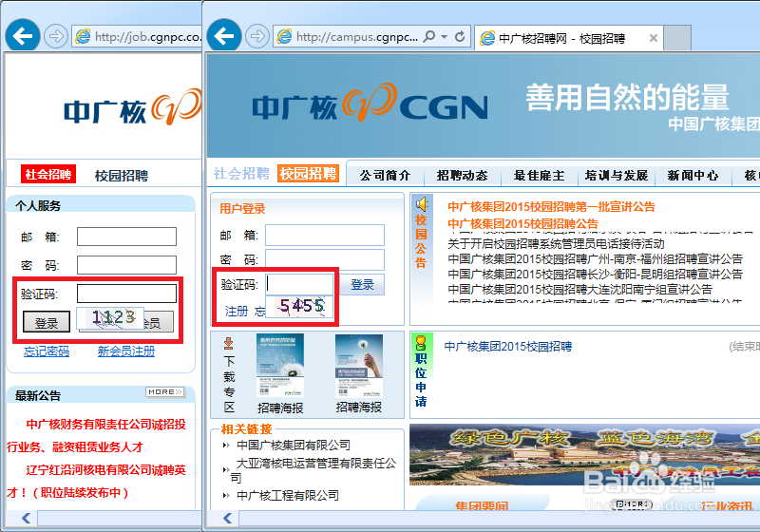
Task: Click the search magnifier icon in the campus address bar
Action: (429, 36)
